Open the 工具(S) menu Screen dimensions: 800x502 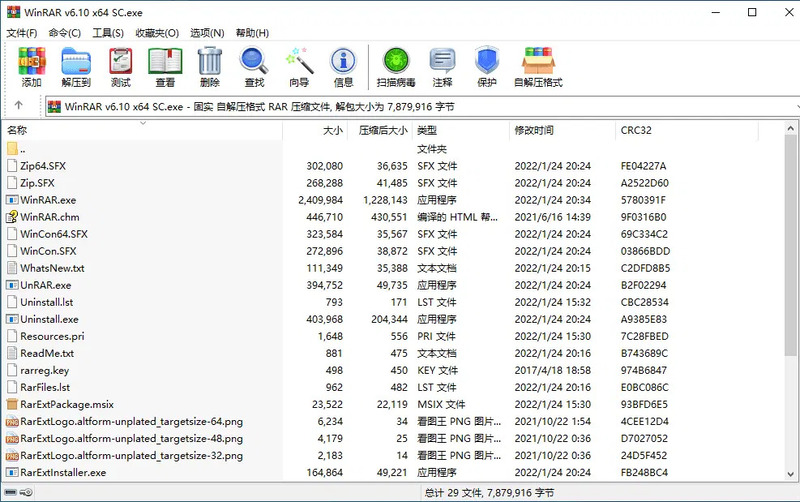pyautogui.click(x=108, y=33)
